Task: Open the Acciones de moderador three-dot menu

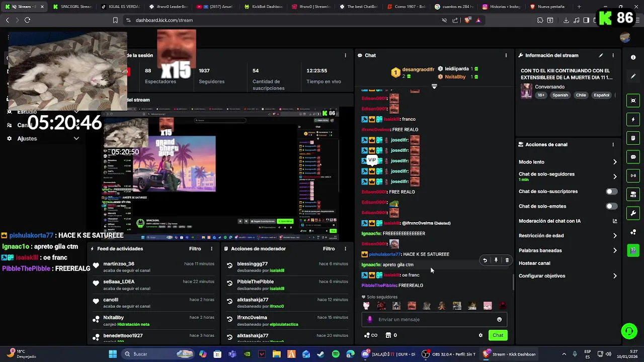Action: [345, 249]
